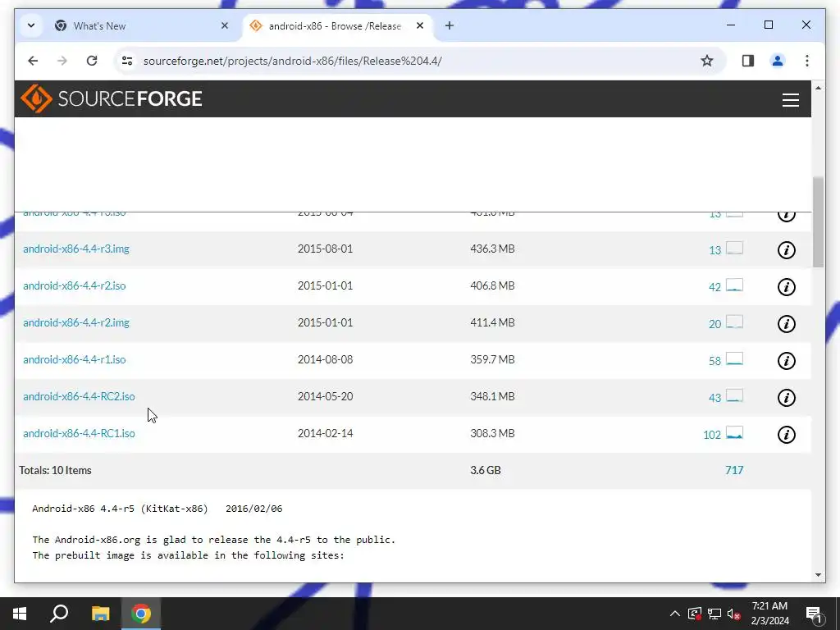Download android-x86-4.4-r1.iso

click(75, 359)
